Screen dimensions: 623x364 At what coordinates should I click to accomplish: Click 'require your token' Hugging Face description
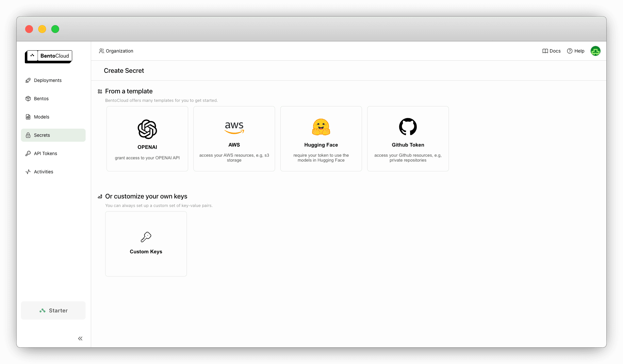pyautogui.click(x=321, y=158)
